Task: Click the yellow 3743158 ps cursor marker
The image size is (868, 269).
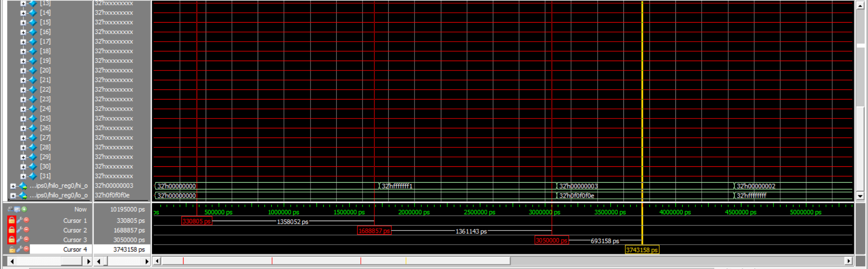Action: [642, 250]
